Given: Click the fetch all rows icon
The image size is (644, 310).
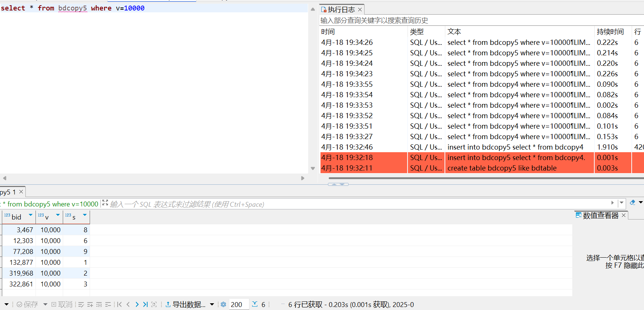Looking at the screenshot, I should coord(255,304).
